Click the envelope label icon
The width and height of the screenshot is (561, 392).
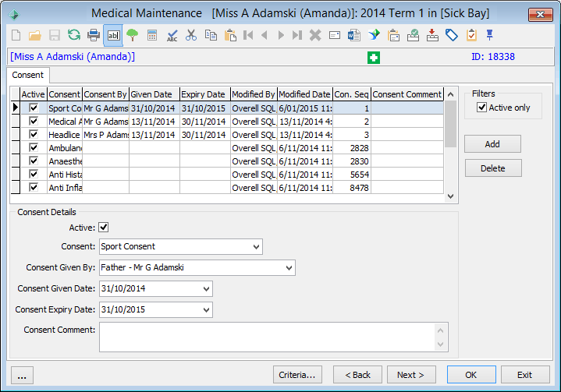(x=335, y=35)
